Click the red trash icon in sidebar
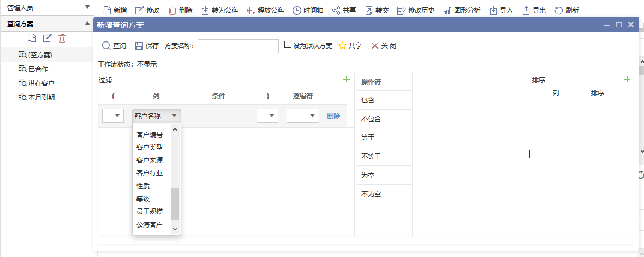This screenshot has height=257, width=644. [62, 38]
